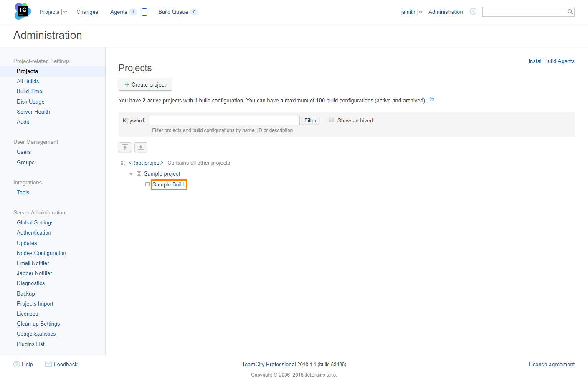Click the Create project button
Screen dimensions: 588x380
[x=145, y=84]
